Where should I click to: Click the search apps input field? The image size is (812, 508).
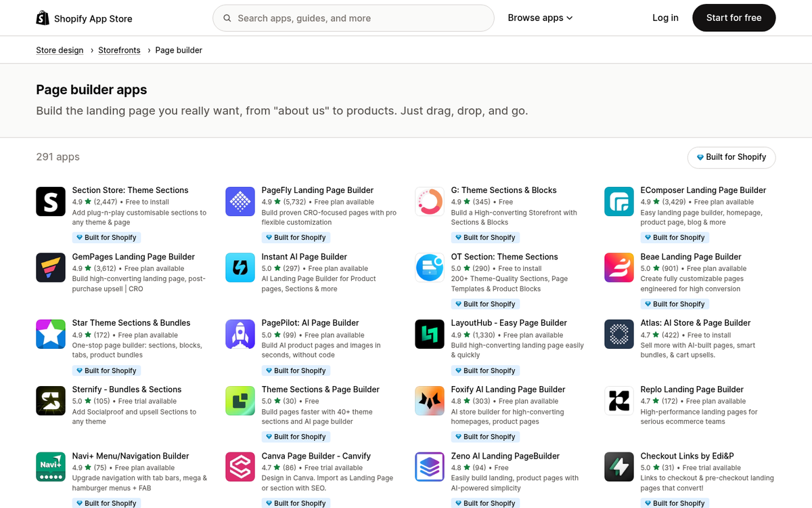pos(353,18)
